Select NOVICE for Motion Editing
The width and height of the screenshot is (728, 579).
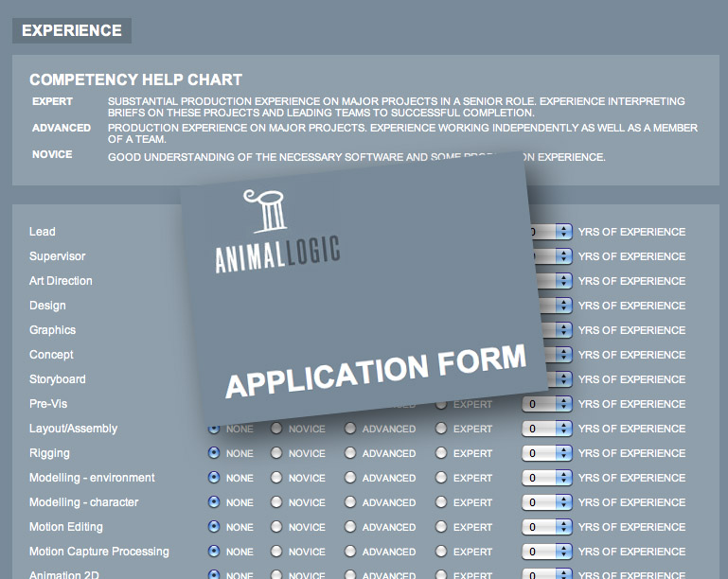click(276, 527)
